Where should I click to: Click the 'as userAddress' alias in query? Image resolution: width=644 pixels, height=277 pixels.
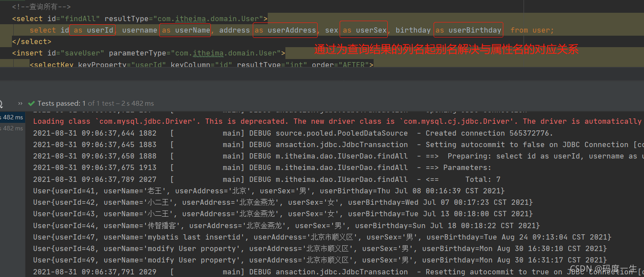pyautogui.click(x=285, y=30)
